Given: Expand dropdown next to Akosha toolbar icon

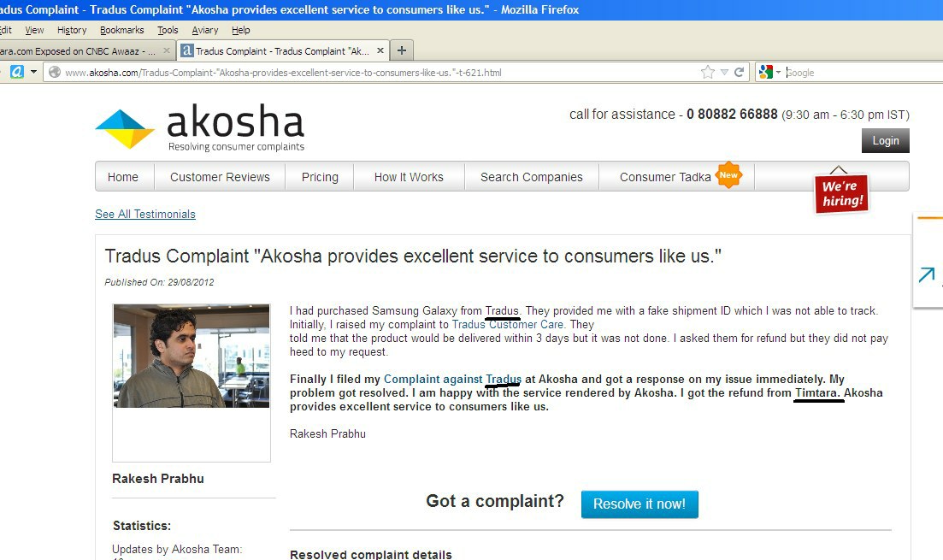Looking at the screenshot, I should 33,72.
